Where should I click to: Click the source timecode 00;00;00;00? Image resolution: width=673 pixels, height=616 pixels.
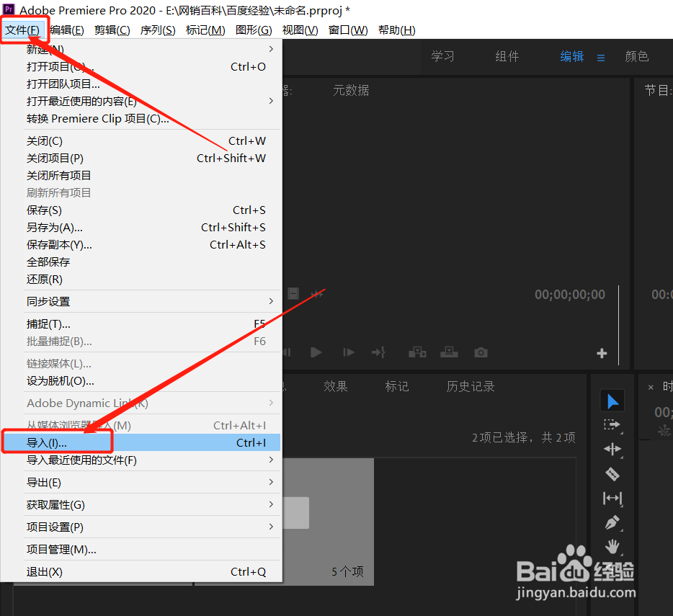pos(569,294)
